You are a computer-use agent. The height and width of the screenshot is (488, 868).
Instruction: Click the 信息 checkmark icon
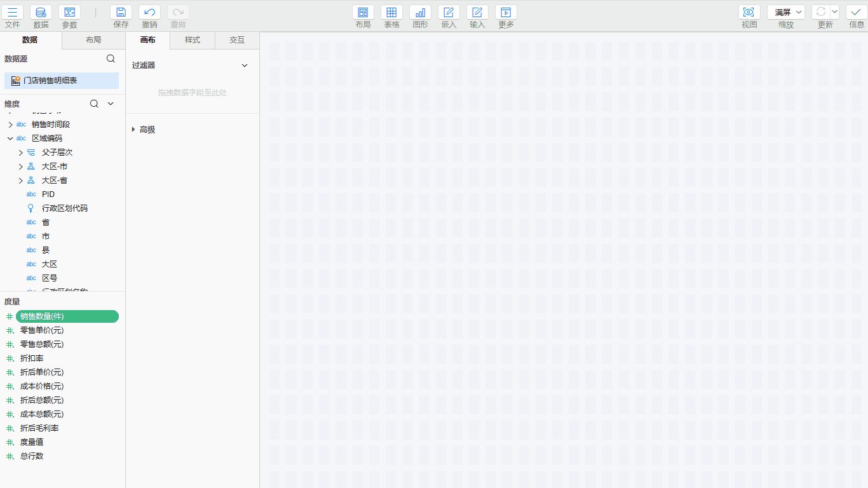coord(856,12)
